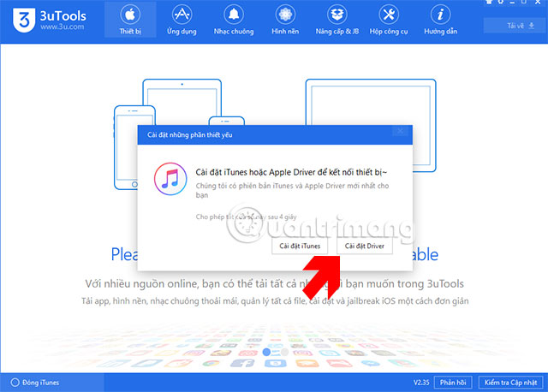The image size is (548, 392).
Task: Click the shirt skin icon in title bar
Action: coord(489,2)
